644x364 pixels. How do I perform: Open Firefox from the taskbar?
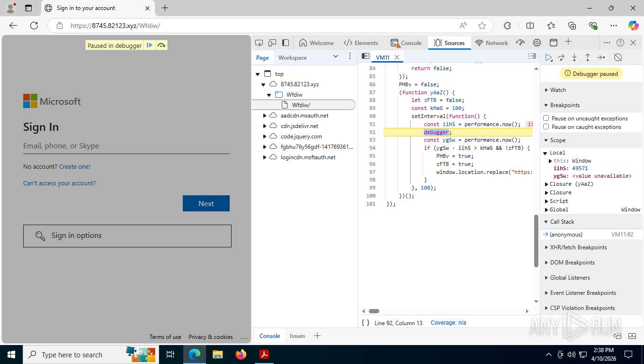coord(241,355)
